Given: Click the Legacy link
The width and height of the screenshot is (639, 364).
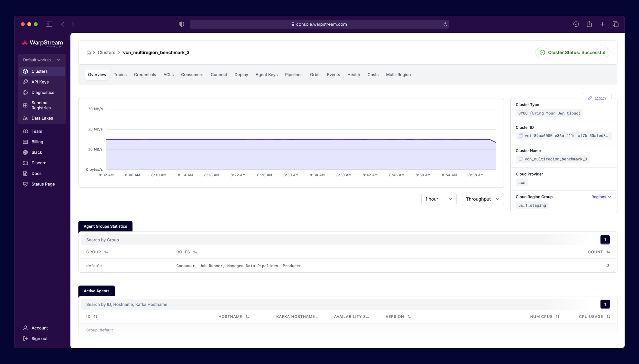Looking at the screenshot, I should [x=600, y=98].
